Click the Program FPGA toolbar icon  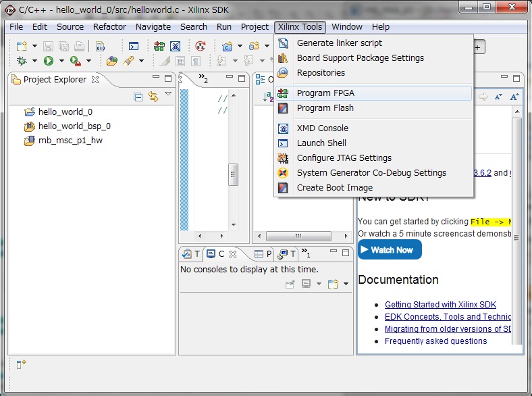tap(159, 46)
